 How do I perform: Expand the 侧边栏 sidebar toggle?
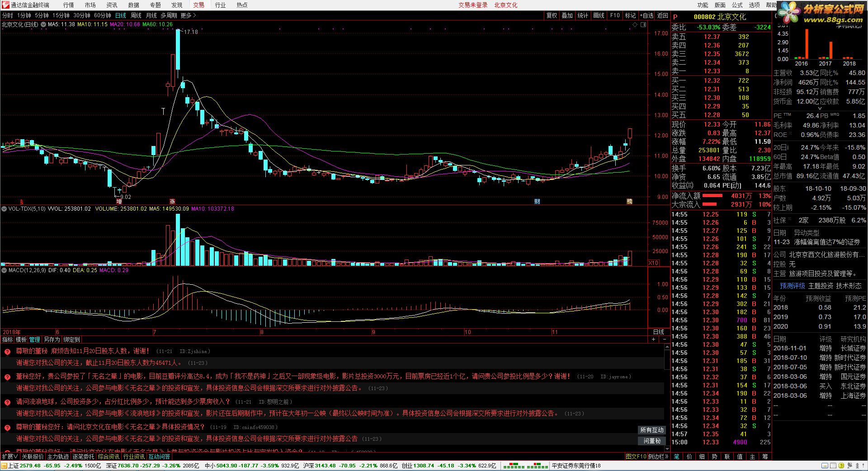click(x=659, y=457)
